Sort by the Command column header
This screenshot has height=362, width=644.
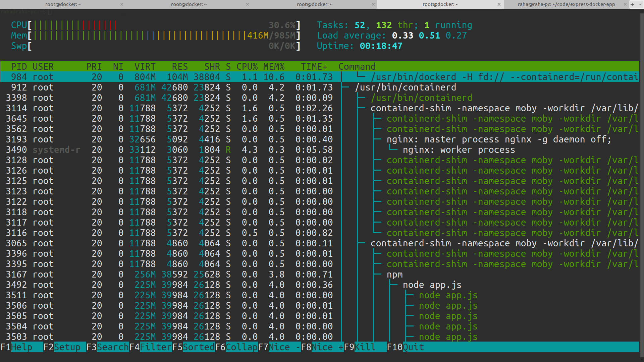pyautogui.click(x=357, y=66)
